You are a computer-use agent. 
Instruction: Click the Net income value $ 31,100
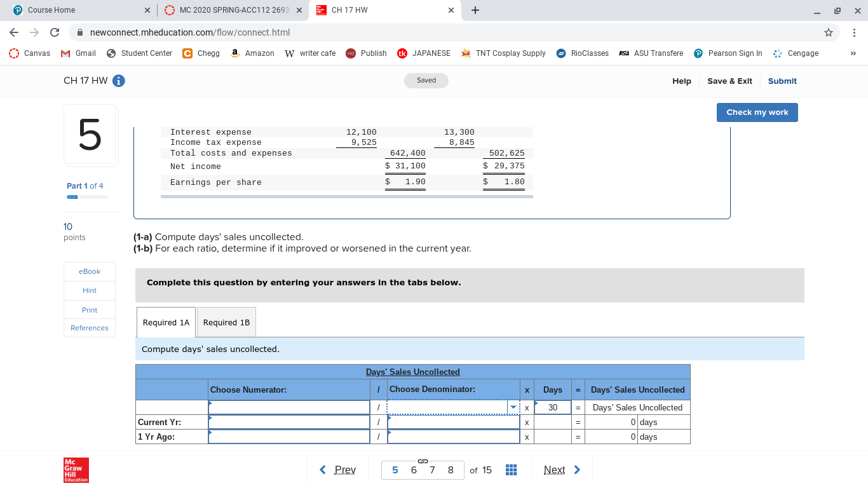pyautogui.click(x=405, y=166)
